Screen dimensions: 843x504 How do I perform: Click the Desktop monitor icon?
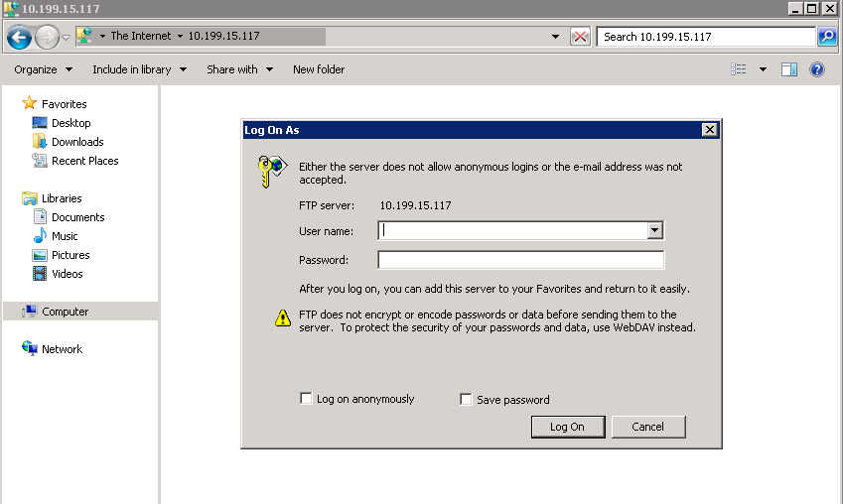click(40, 123)
